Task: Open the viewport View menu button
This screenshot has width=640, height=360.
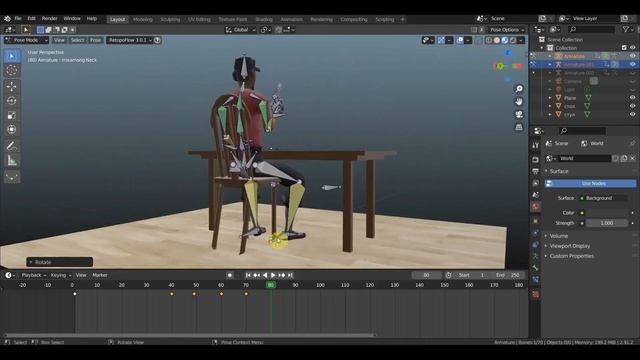Action: (x=59, y=40)
